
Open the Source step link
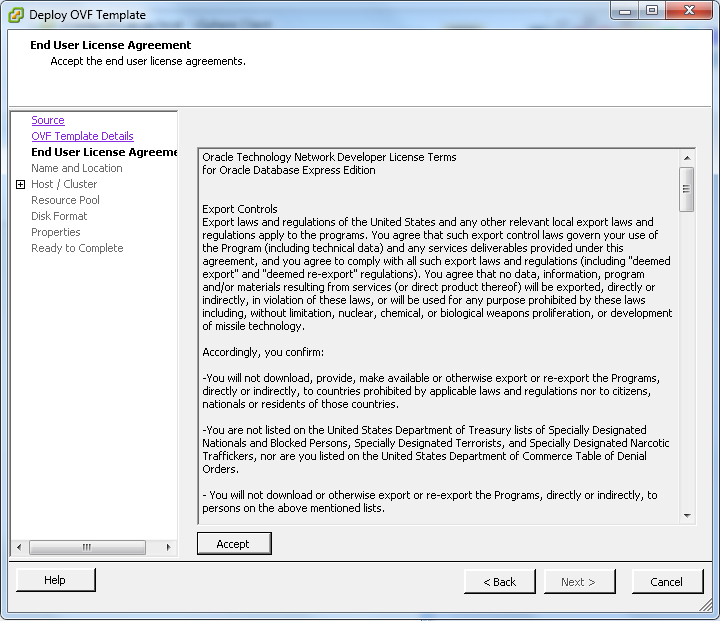[x=48, y=120]
